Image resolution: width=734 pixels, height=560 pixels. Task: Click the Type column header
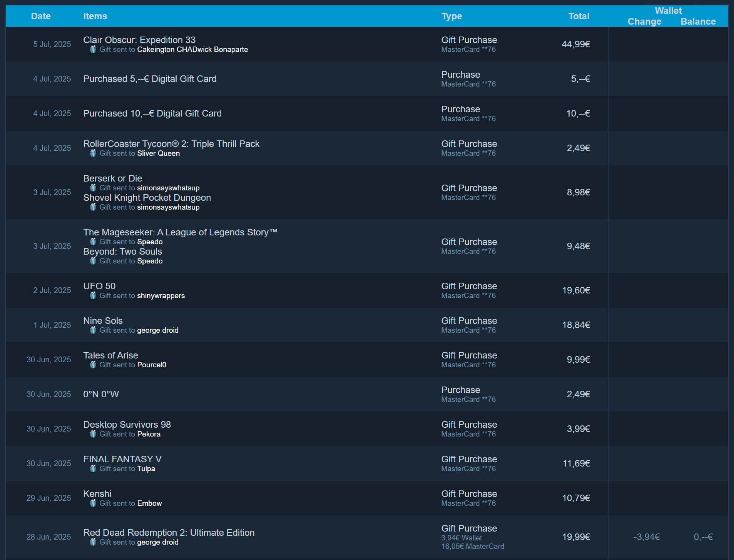[452, 16]
